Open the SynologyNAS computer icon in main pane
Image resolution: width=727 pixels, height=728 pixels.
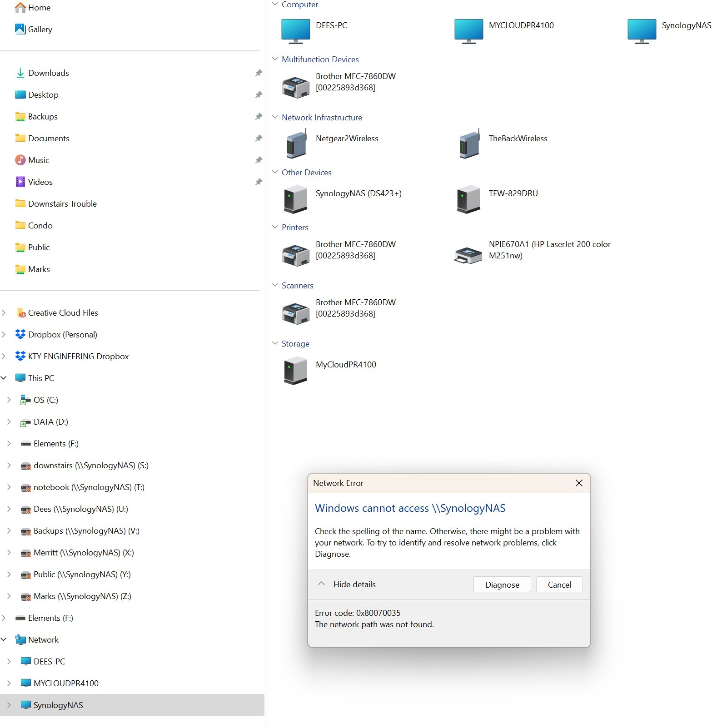(642, 31)
